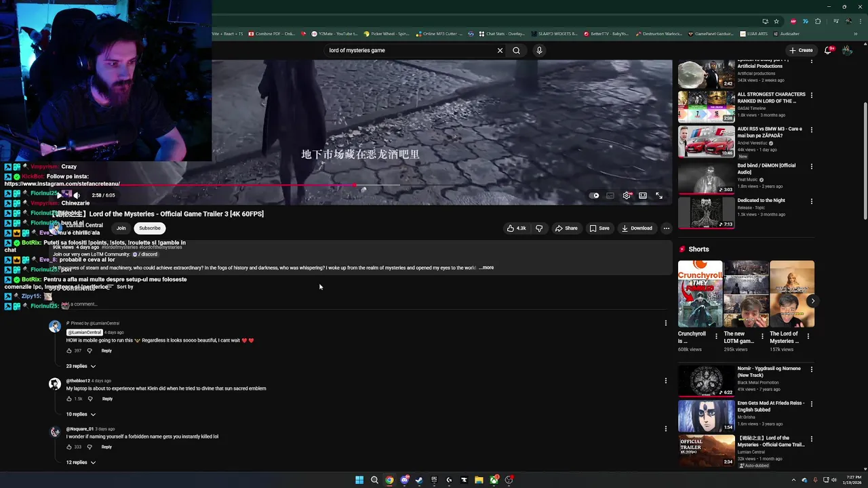Open the Bad bênd / DéMON audio thumbnail

(x=706, y=178)
